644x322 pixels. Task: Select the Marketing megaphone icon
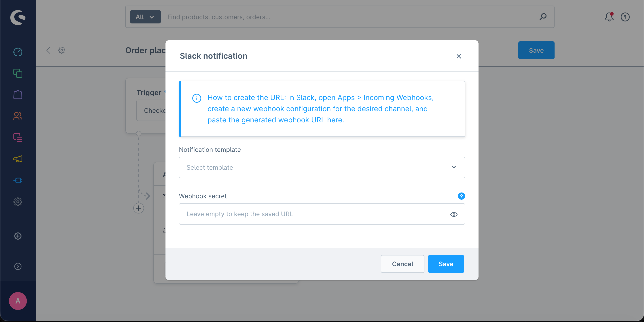coord(17,159)
